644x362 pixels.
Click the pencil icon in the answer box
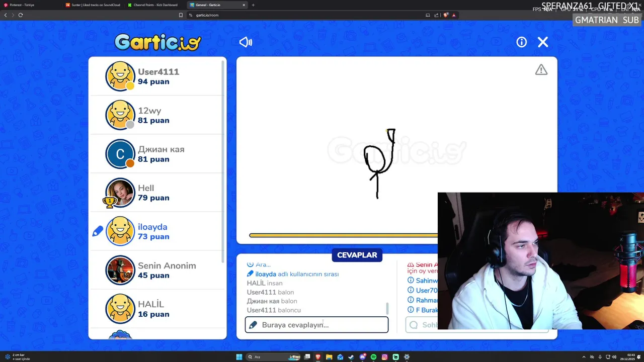coord(253,325)
